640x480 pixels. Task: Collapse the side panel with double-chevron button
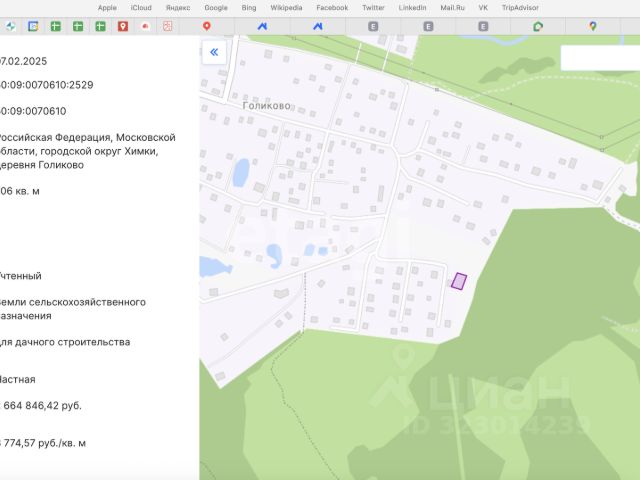[214, 52]
